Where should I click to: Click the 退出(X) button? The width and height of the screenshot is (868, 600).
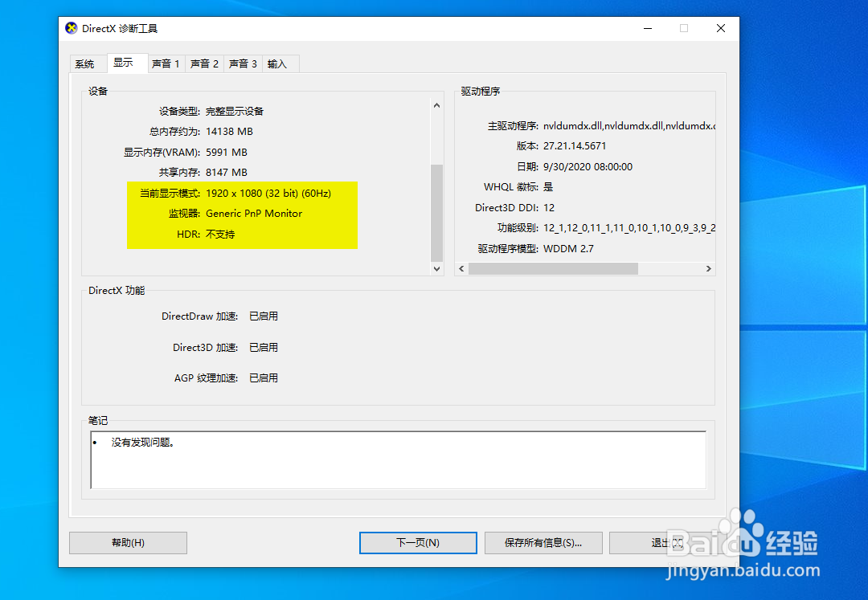667,542
